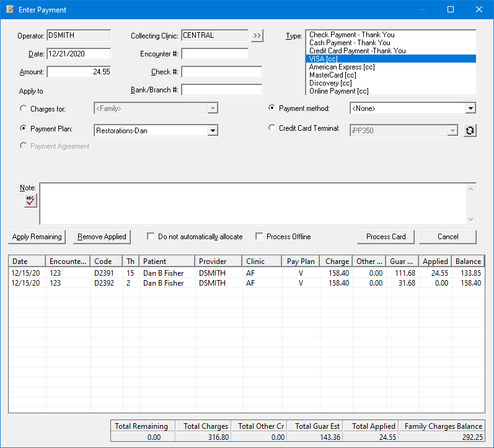Screen dimensions: 494x448
Task: Click the Amount field showing 24.55
Action: tap(79, 71)
